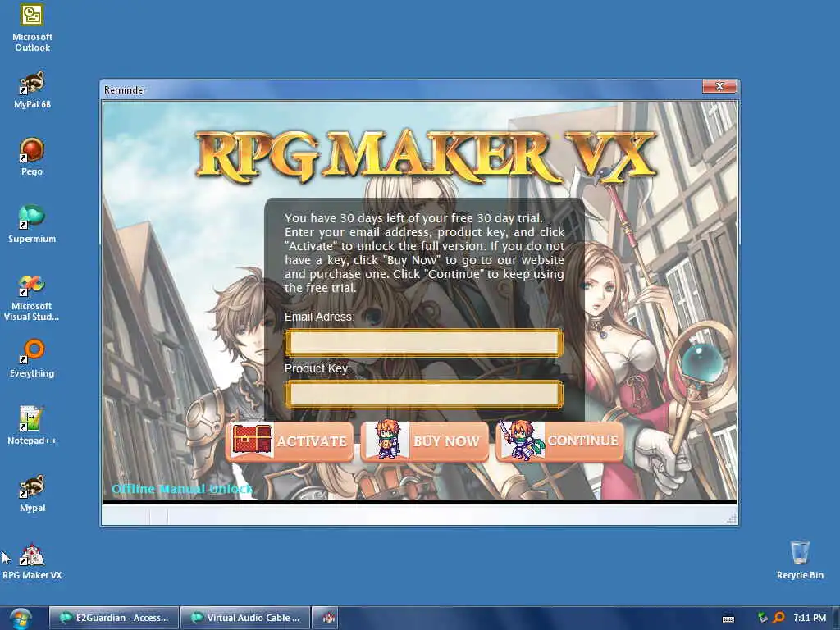Continue using the free trial
Viewport: 840px width, 630px height.
[x=559, y=441]
